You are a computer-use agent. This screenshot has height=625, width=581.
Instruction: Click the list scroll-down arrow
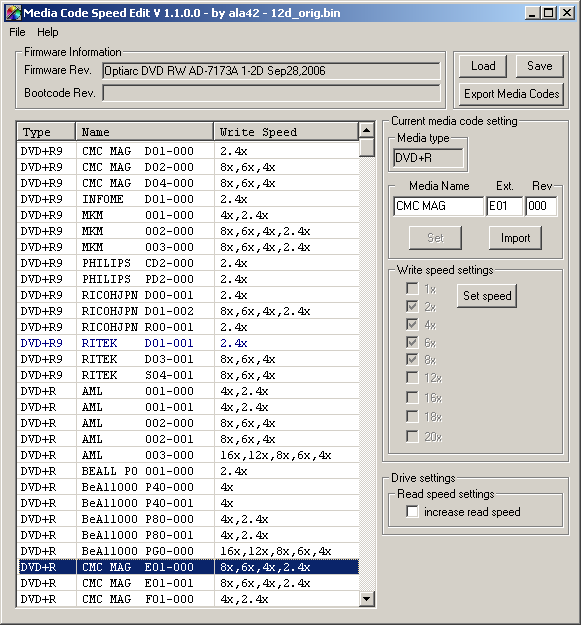click(x=367, y=598)
